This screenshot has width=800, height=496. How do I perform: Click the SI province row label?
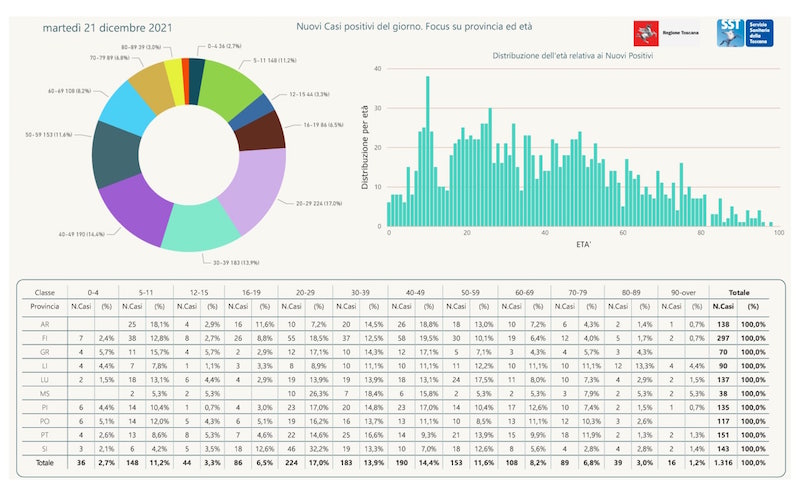(x=45, y=449)
